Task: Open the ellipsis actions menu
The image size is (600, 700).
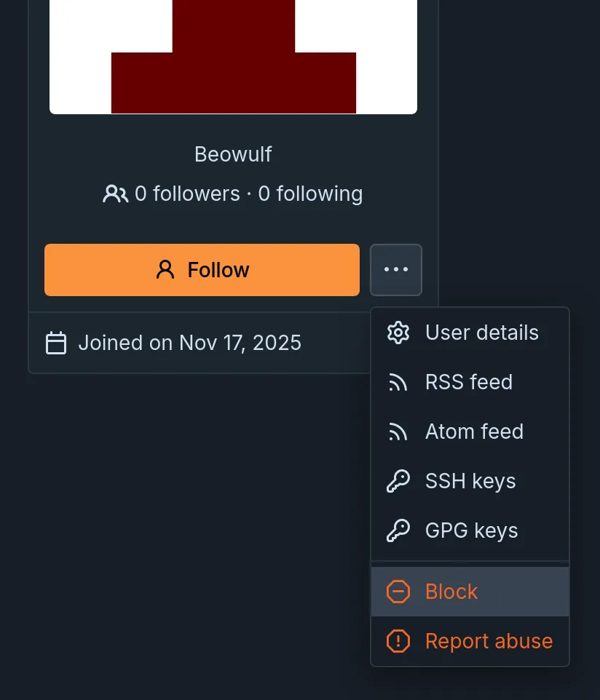Action: (396, 269)
